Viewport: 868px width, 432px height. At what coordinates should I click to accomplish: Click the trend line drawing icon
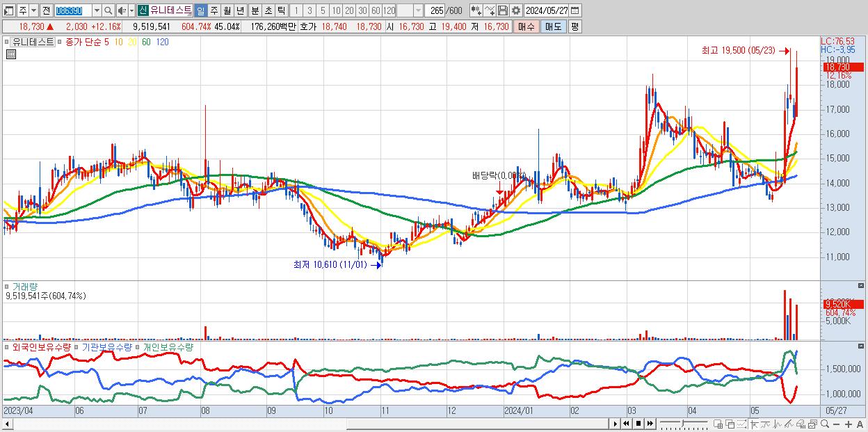point(766,424)
